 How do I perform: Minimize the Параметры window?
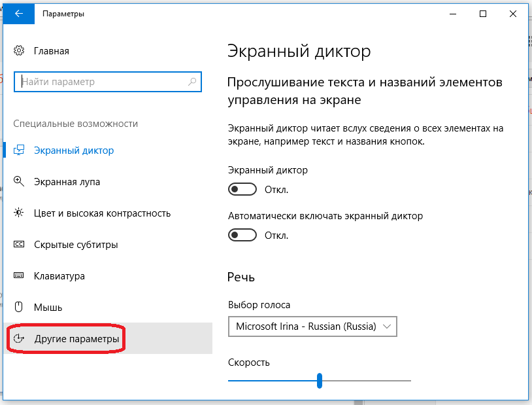[x=453, y=14]
